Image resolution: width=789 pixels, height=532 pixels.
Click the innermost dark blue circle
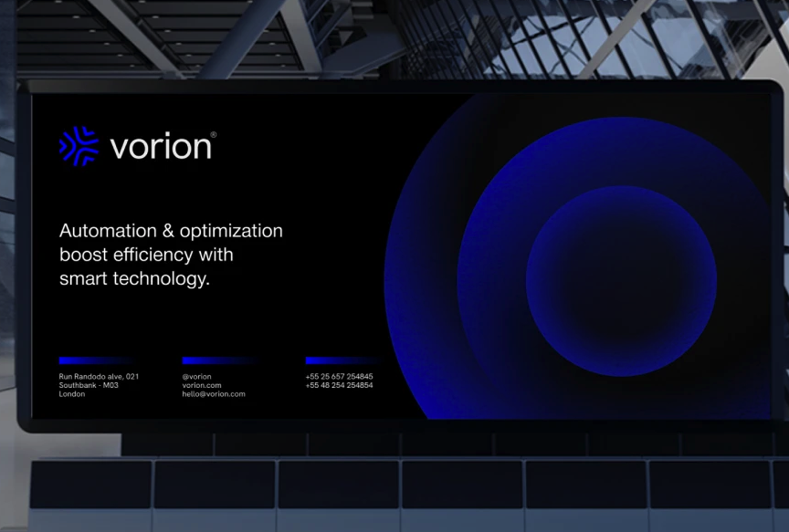pos(622,281)
